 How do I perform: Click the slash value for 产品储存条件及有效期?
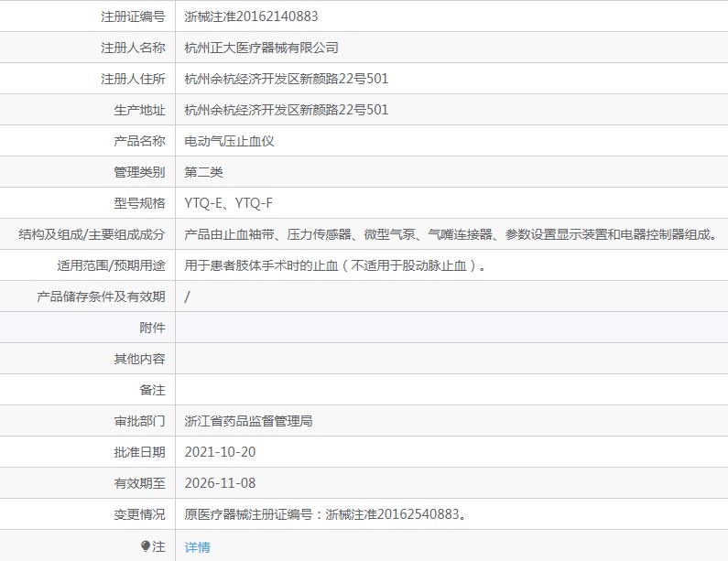[x=187, y=296]
